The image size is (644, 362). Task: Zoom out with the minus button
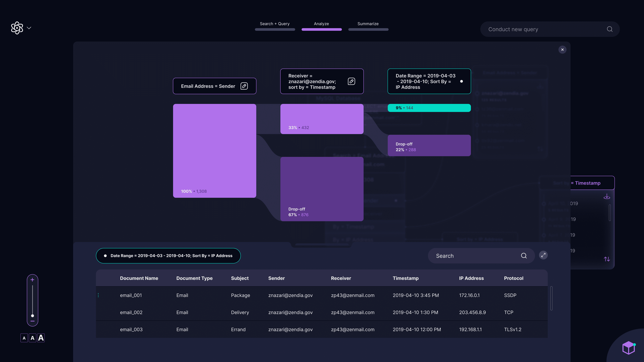point(32,321)
